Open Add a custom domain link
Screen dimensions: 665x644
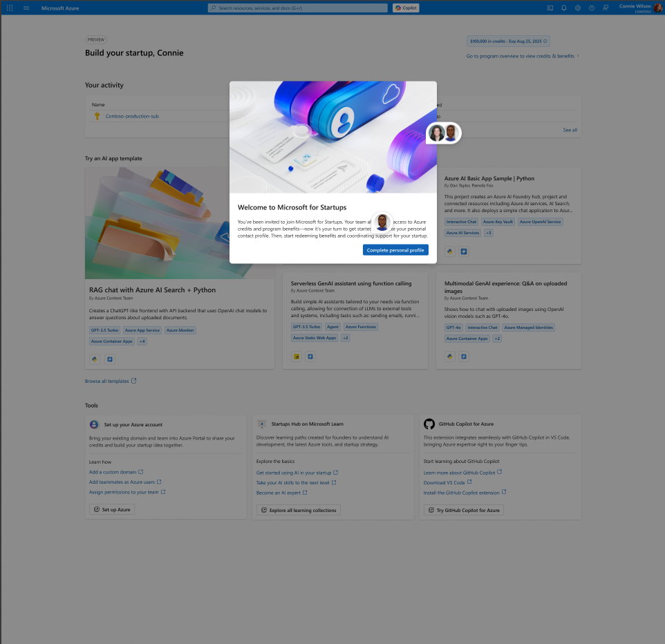tap(116, 473)
